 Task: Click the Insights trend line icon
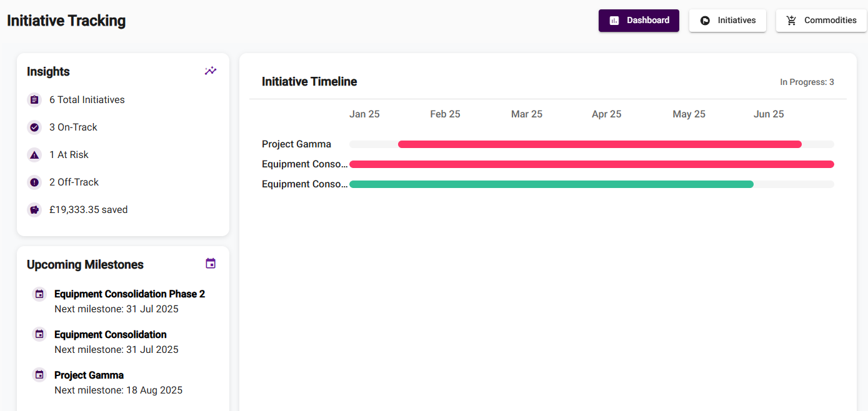(211, 71)
